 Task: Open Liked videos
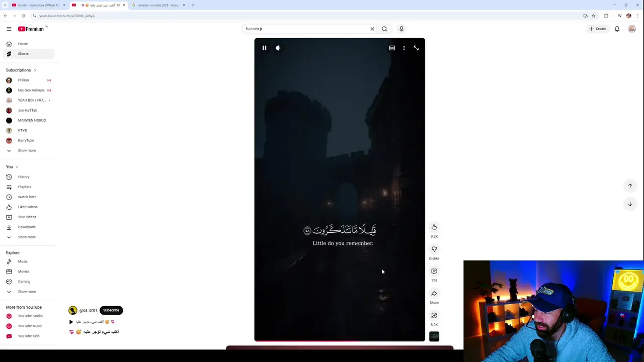28,207
